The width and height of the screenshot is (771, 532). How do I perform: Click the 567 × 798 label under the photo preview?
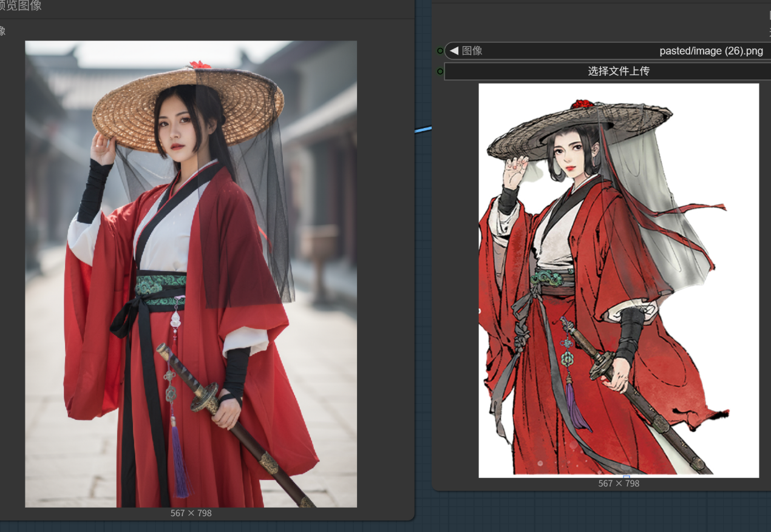191,513
